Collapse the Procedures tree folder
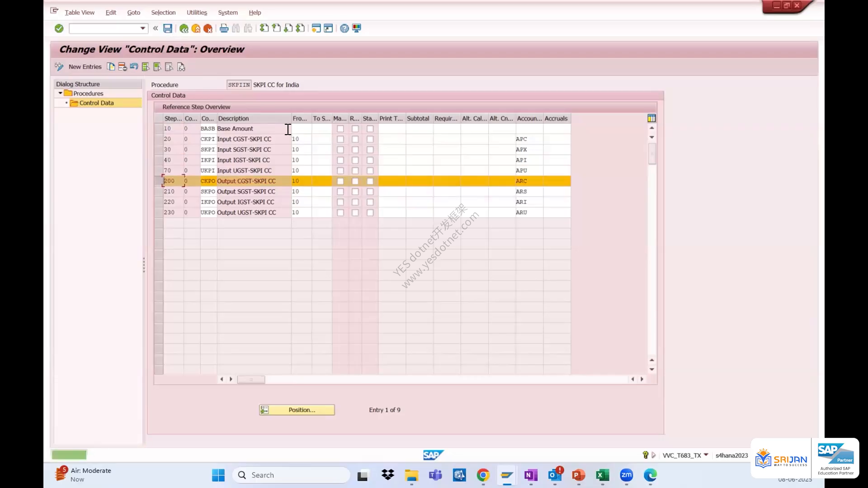Image resolution: width=868 pixels, height=488 pixels. (x=60, y=93)
